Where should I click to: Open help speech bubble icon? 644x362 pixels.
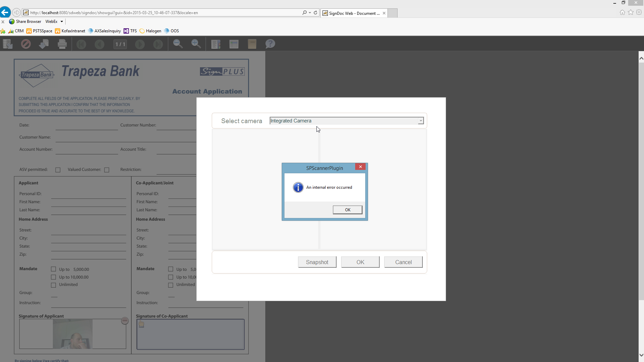270,44
